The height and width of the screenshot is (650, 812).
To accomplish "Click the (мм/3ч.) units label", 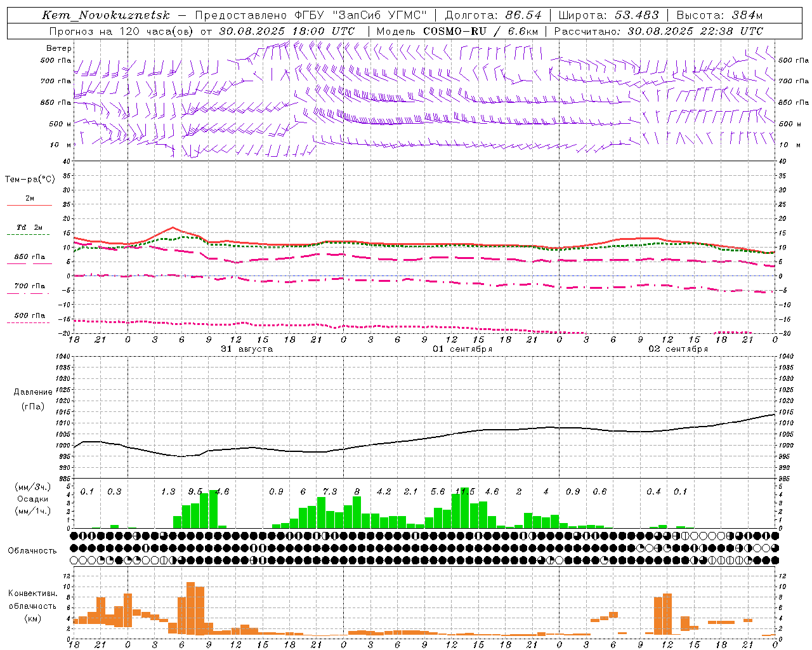I will tap(33, 487).
